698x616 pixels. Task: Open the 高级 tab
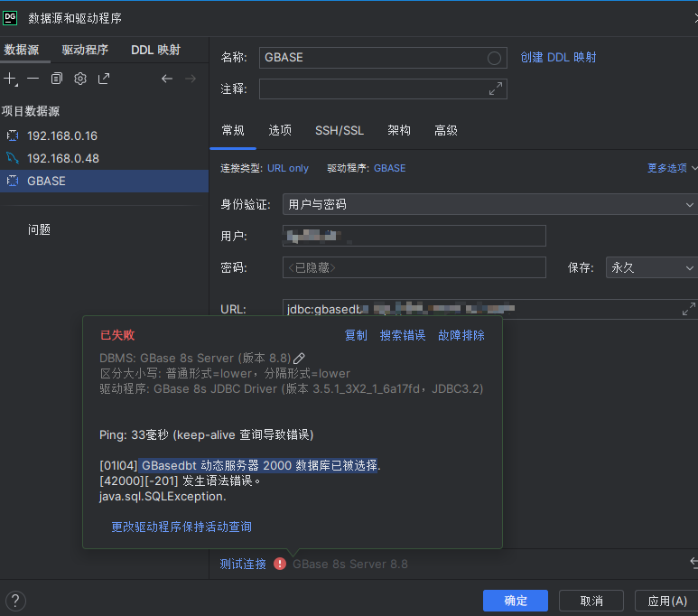point(446,130)
